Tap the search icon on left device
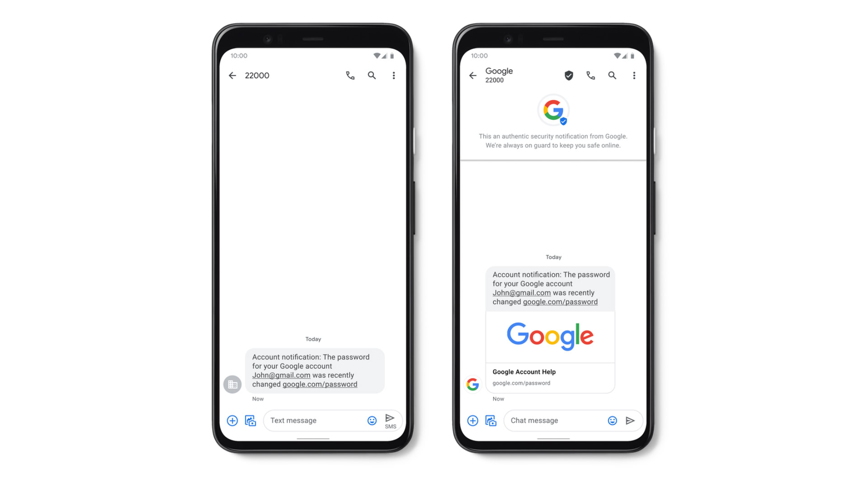This screenshot has height=488, width=868. [372, 75]
